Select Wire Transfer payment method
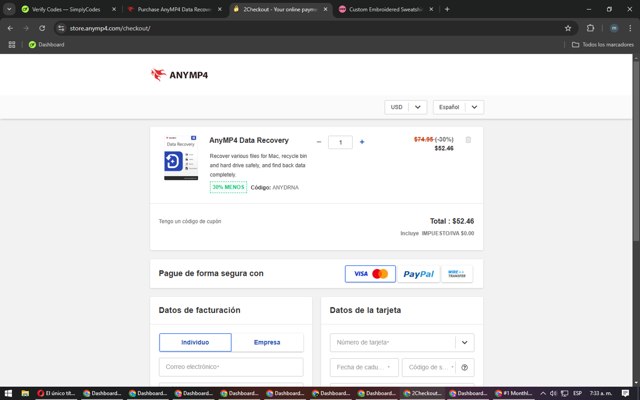Screen dimensions: 640x400 pyautogui.click(x=457, y=274)
